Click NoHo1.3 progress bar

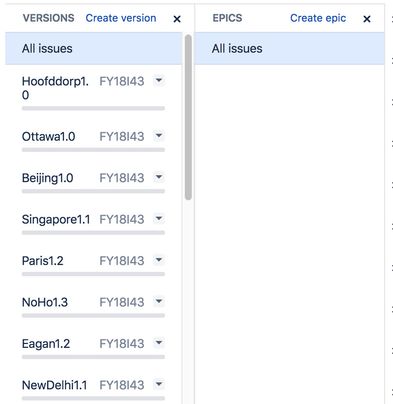point(93,316)
